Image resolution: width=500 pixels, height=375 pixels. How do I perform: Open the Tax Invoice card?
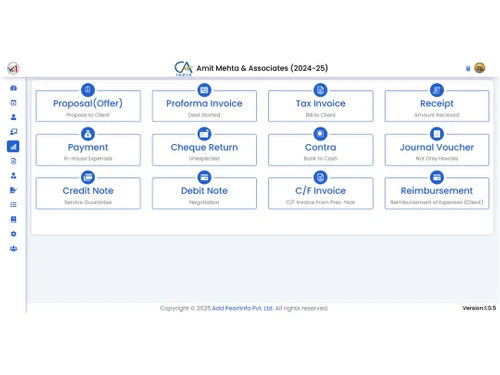tap(321, 106)
